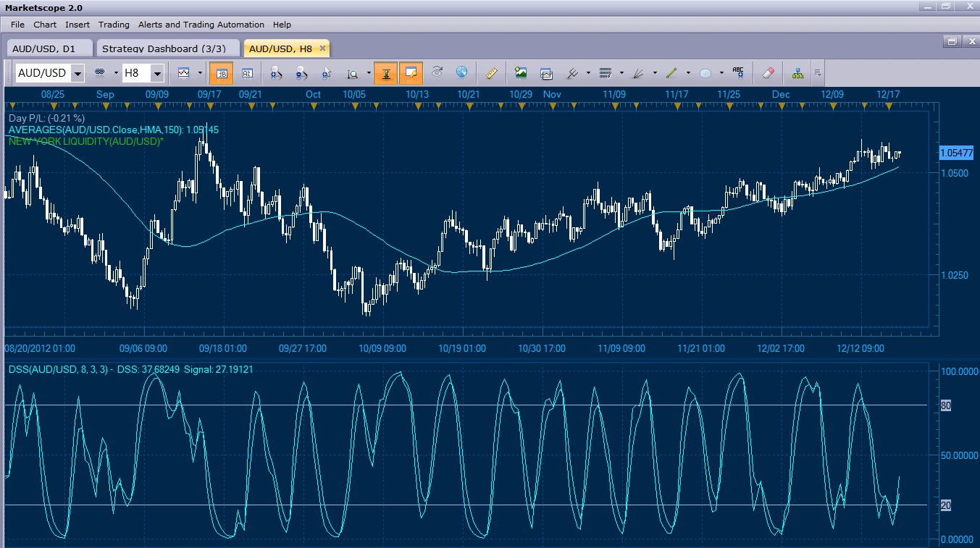Screen dimensions: 980x548
Task: Expand the chart type dropdown arrow
Action: pos(200,73)
